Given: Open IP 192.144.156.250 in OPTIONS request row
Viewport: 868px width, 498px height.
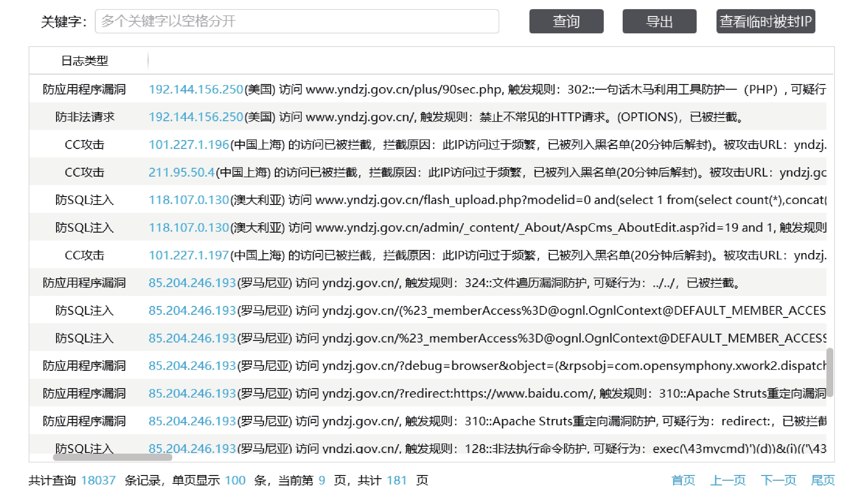Looking at the screenshot, I should (195, 117).
